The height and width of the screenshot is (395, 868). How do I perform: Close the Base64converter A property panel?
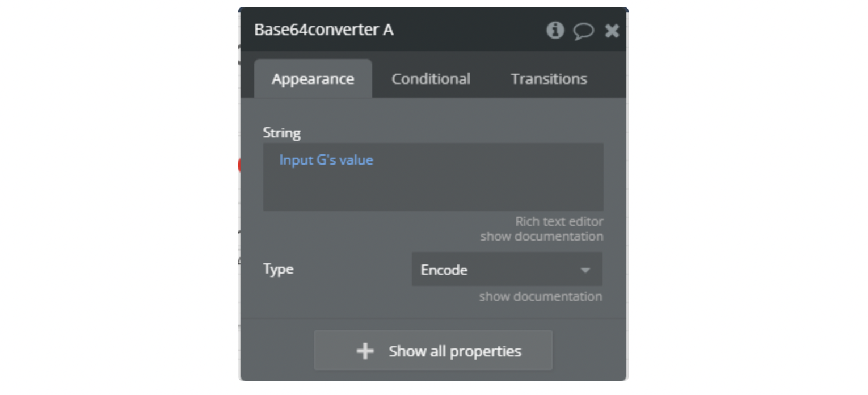[x=612, y=31]
